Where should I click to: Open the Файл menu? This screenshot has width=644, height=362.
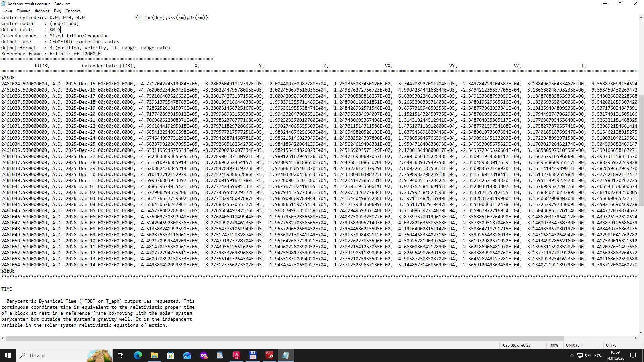[x=7, y=11]
